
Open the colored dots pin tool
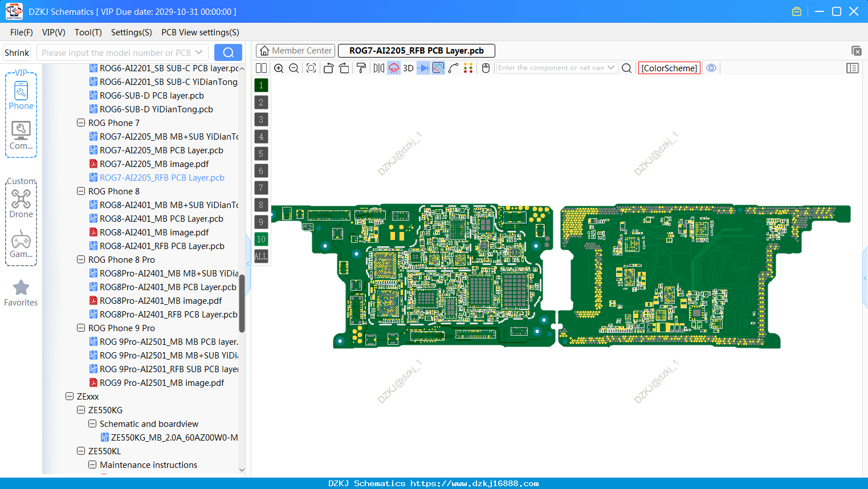pos(468,68)
